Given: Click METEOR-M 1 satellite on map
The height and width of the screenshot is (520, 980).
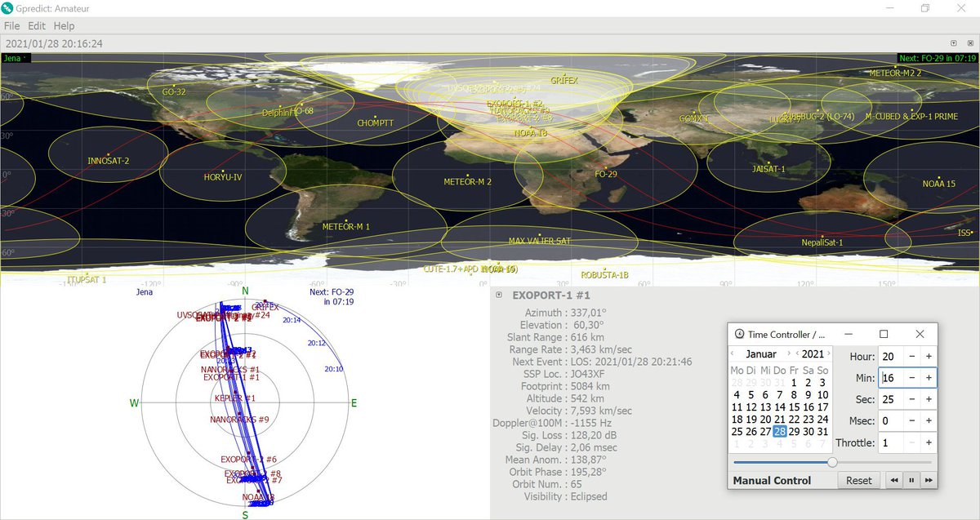Looking at the screenshot, I should click(x=345, y=226).
